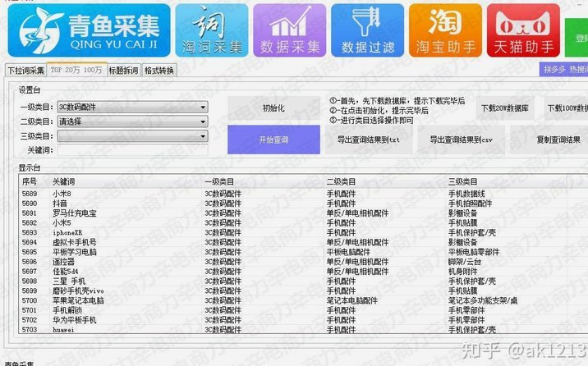
Task: Click the 关键词 input field
Action: tap(133, 150)
